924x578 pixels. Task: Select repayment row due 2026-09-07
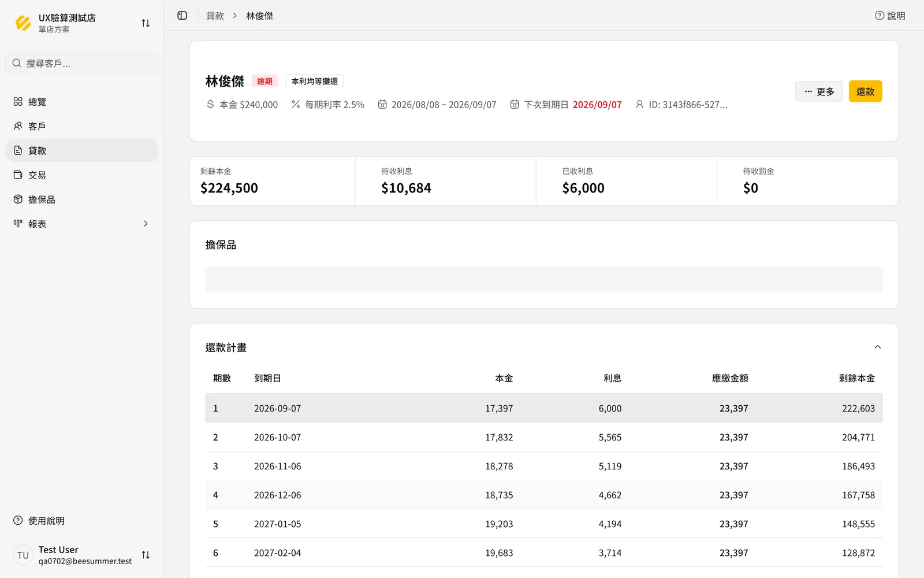point(544,408)
